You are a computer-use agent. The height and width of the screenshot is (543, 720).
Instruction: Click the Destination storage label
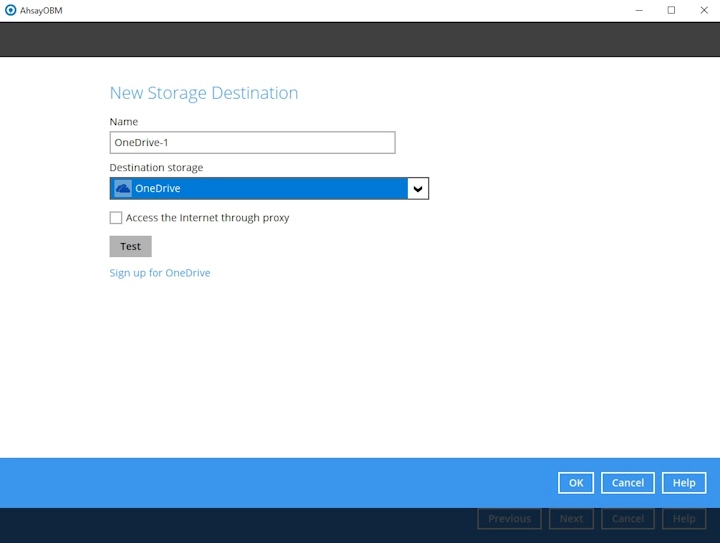pyautogui.click(x=156, y=168)
